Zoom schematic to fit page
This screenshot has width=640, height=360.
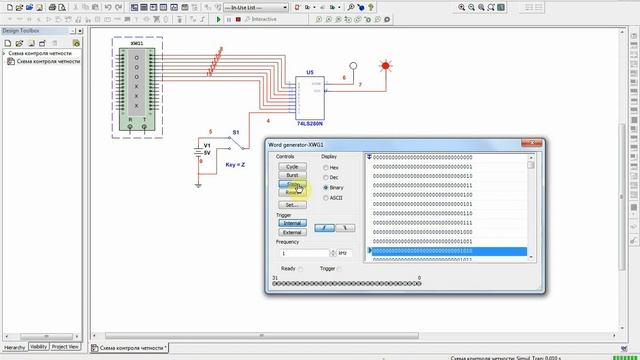491,7
